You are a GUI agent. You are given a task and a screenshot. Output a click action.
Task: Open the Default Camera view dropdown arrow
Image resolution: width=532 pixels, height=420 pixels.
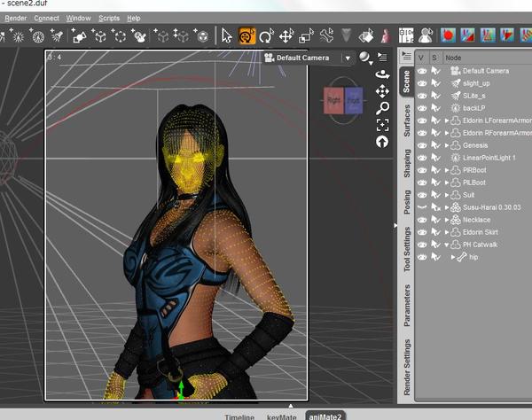click(348, 58)
